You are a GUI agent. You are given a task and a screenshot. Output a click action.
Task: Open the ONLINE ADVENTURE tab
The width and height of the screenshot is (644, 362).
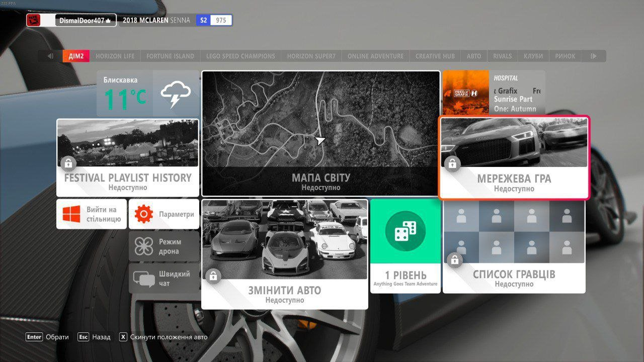(x=376, y=56)
